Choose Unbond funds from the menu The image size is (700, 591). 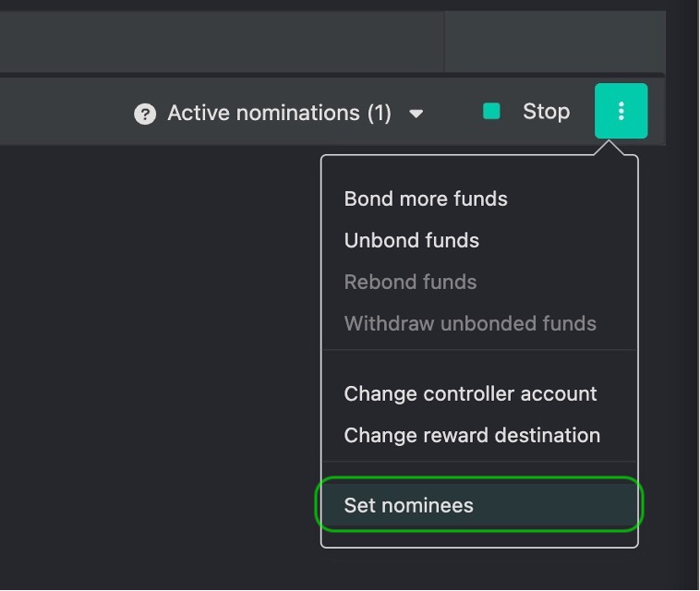tap(411, 240)
